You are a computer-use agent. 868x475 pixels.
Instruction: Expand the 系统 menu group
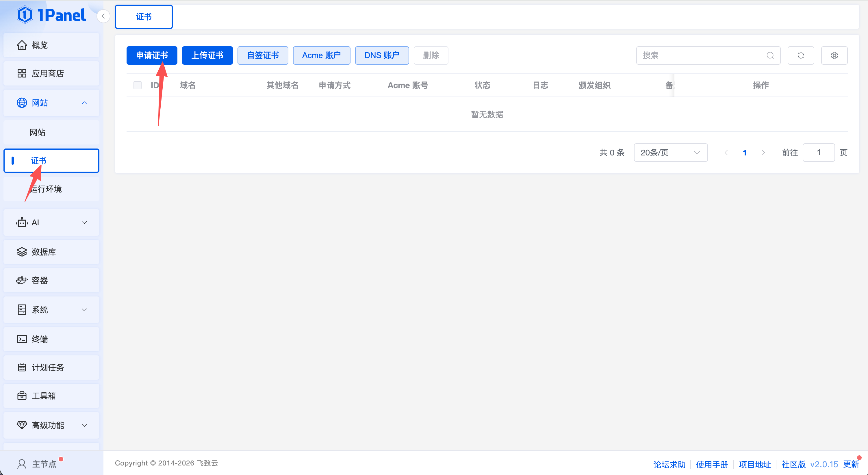pyautogui.click(x=51, y=310)
